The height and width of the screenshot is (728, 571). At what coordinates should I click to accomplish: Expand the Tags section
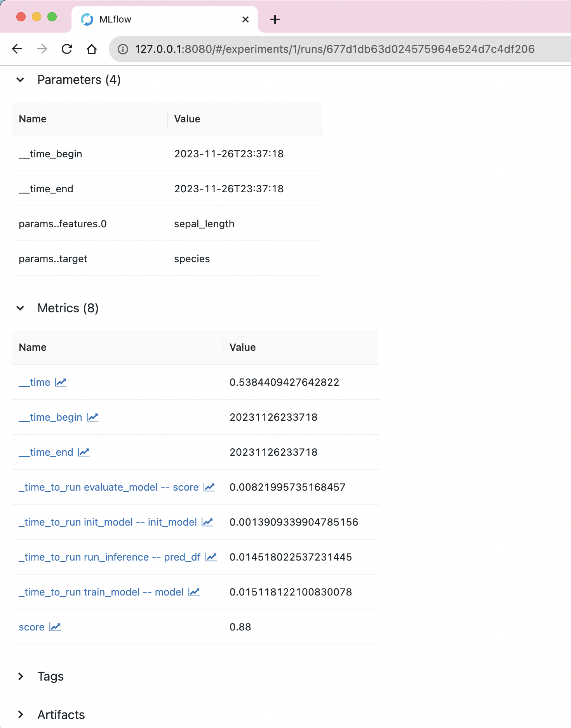[x=21, y=676]
